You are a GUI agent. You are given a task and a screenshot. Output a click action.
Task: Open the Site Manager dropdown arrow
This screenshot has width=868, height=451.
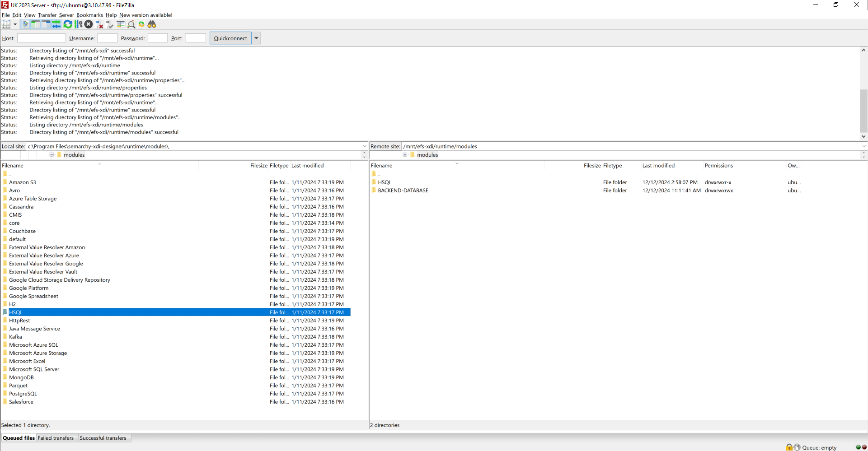15,24
